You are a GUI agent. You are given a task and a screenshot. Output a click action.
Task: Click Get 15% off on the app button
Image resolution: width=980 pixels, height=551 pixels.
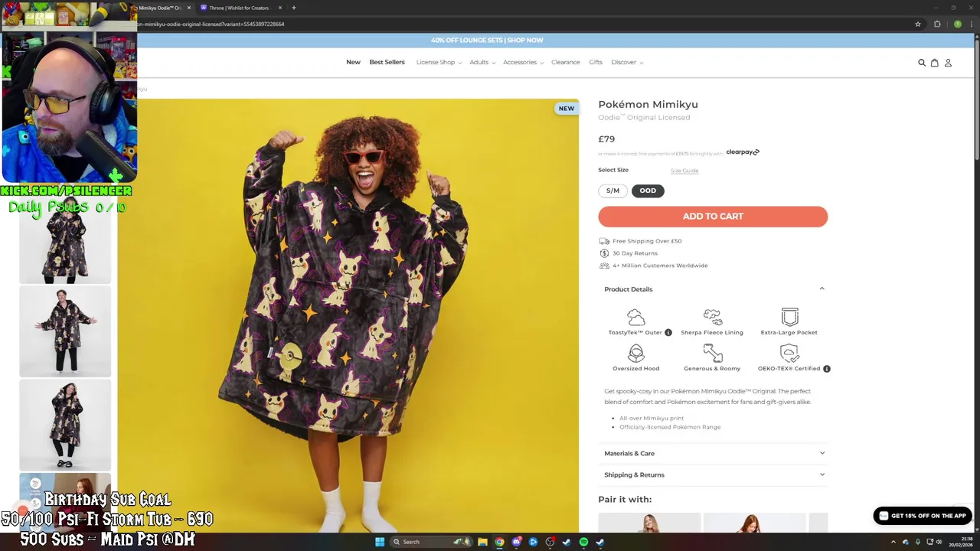(923, 516)
